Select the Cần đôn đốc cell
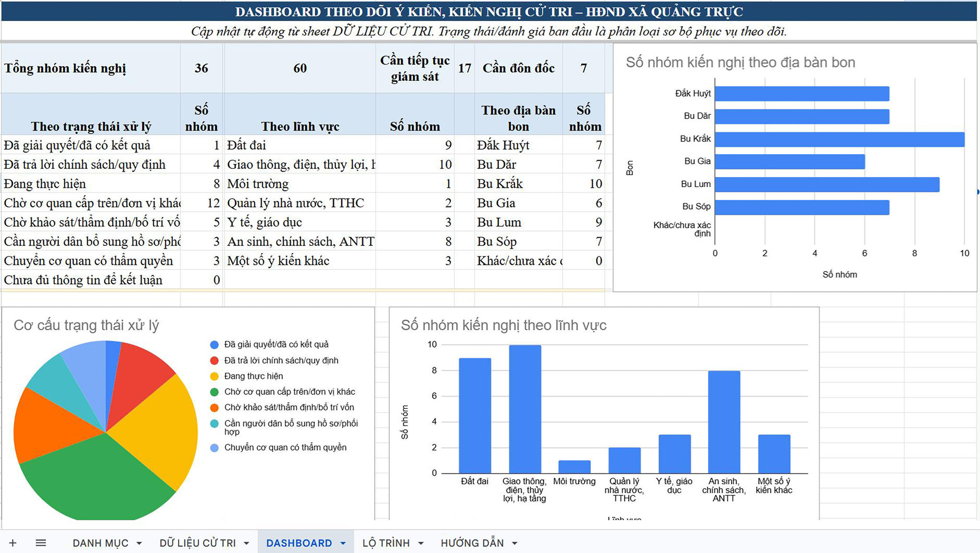Image resolution: width=980 pixels, height=553 pixels. (519, 68)
